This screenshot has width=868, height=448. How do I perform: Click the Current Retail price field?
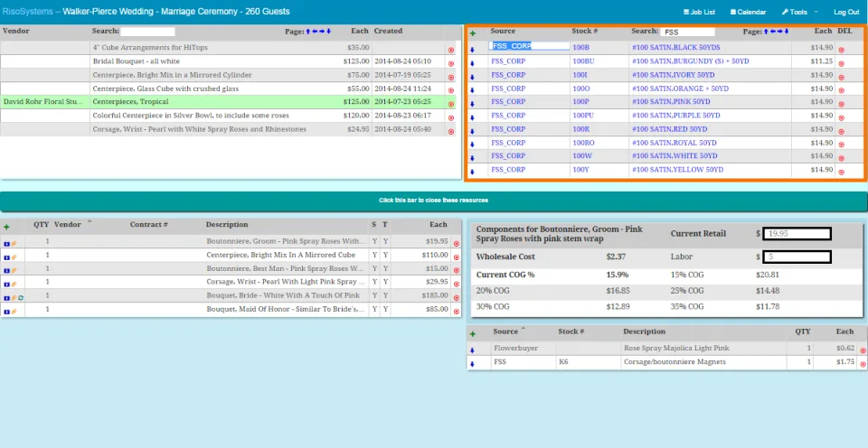(x=797, y=234)
